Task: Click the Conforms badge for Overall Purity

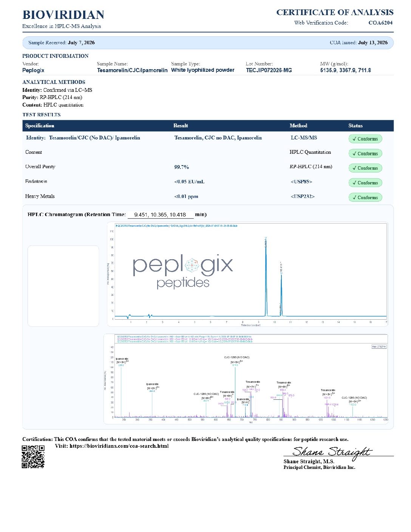Action: tap(365, 168)
